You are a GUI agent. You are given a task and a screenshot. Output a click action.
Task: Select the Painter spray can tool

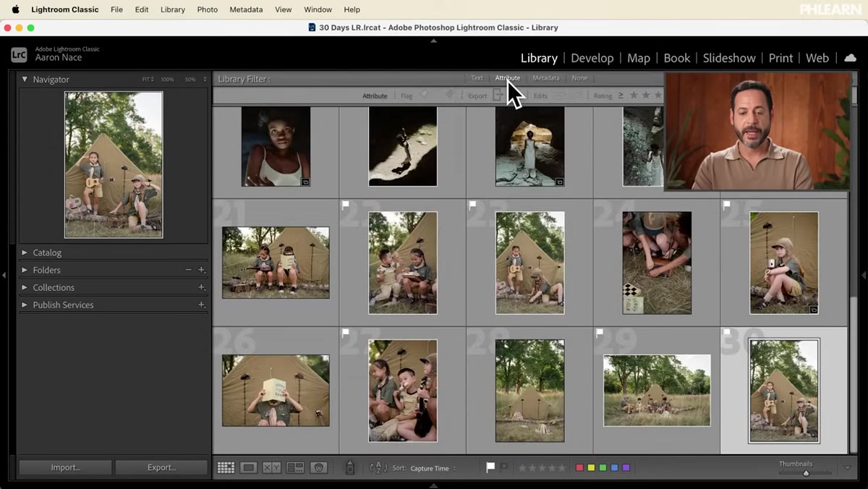(349, 468)
